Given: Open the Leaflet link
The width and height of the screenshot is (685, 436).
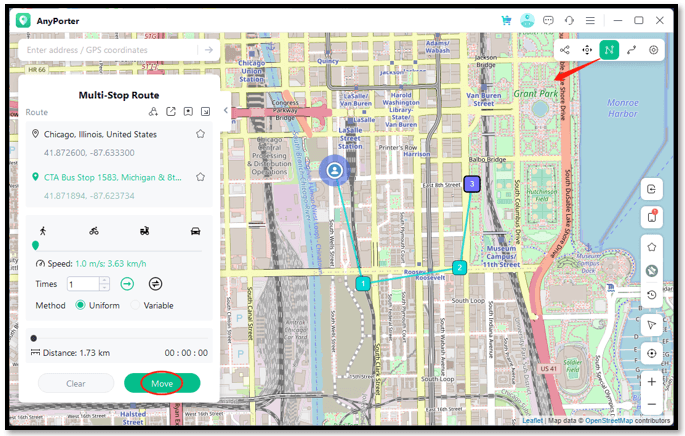Looking at the screenshot, I should 533,420.
